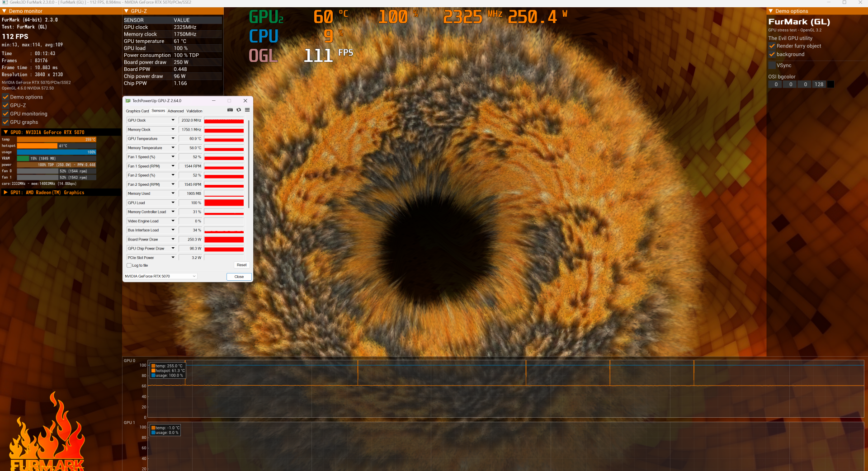Collapse the Demo options panel on right
The width and height of the screenshot is (868, 471).
tap(771, 11)
